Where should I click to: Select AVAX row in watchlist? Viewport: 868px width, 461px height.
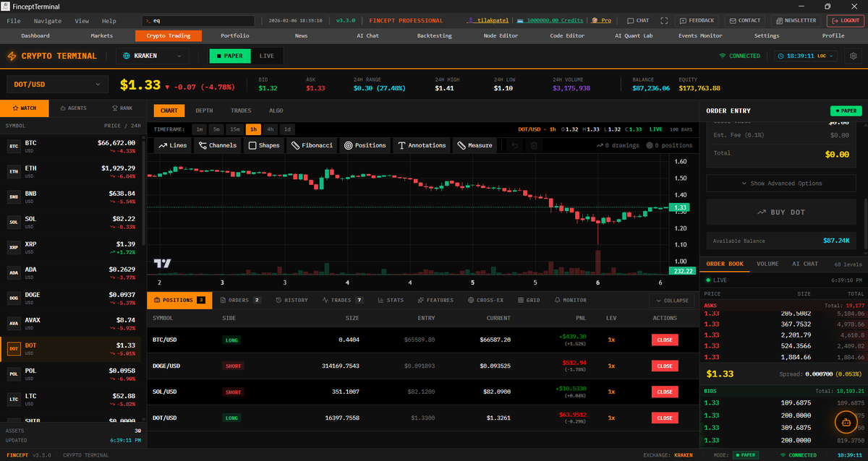click(71, 323)
